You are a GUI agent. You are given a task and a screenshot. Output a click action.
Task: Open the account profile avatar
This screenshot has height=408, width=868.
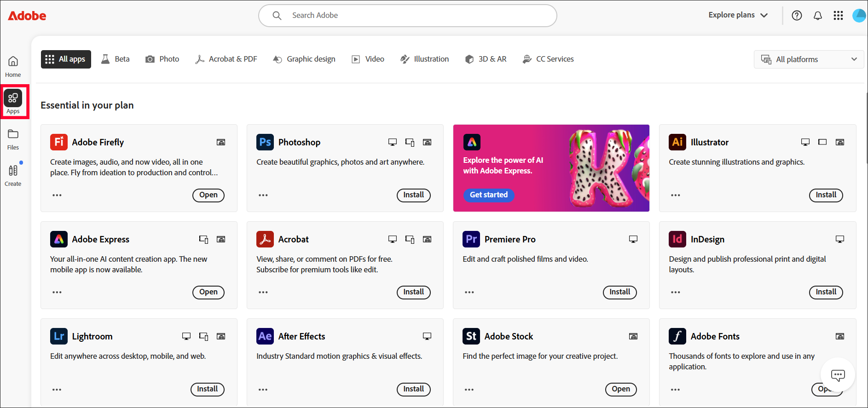coord(859,16)
